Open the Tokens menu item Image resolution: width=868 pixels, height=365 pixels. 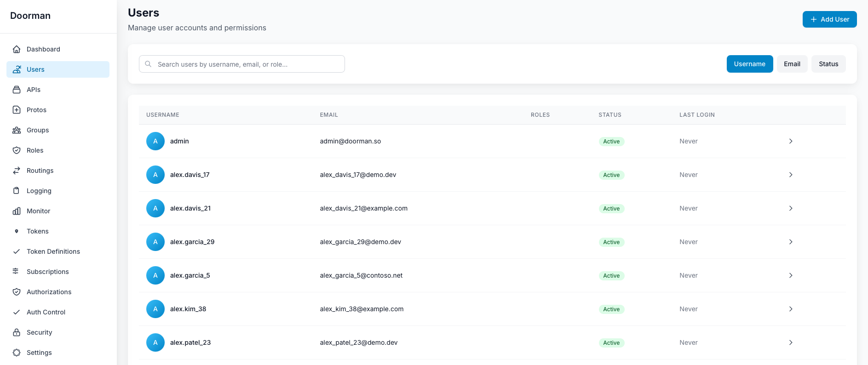[x=58, y=231]
